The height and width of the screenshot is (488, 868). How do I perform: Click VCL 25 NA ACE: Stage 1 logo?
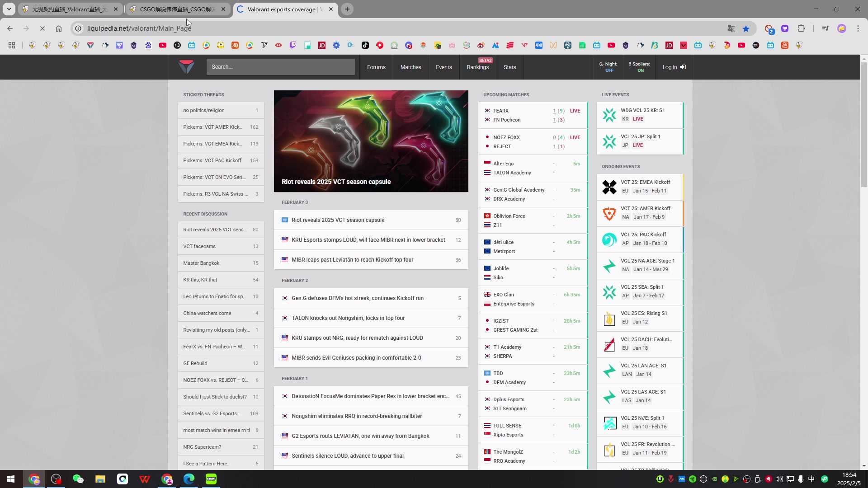pos(609,266)
